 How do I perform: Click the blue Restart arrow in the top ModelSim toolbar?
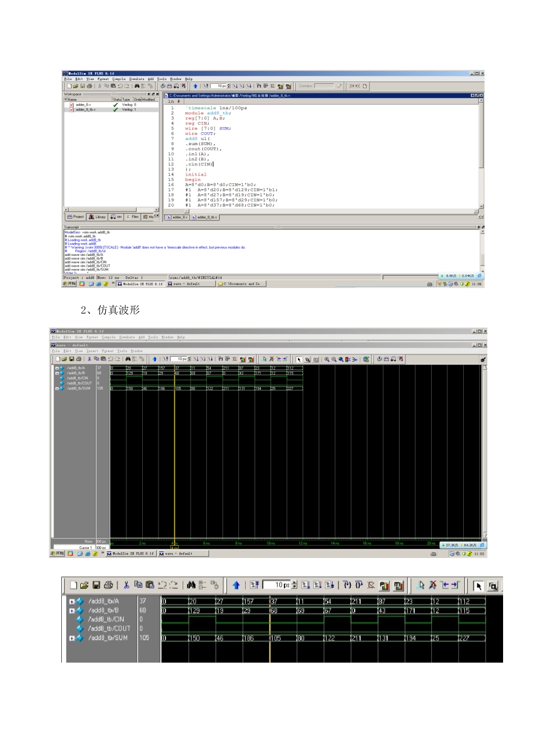(x=195, y=86)
